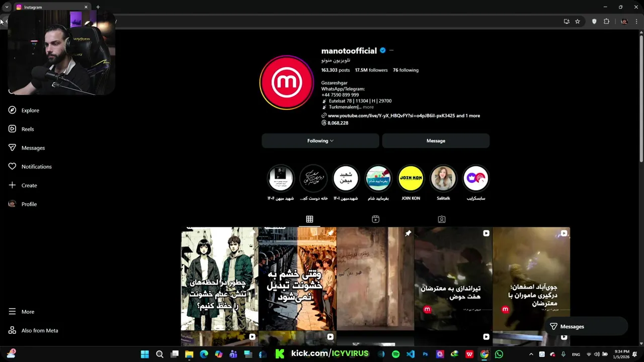The image size is (644, 362).
Task: Install app icon in address bar
Action: click(567, 21)
